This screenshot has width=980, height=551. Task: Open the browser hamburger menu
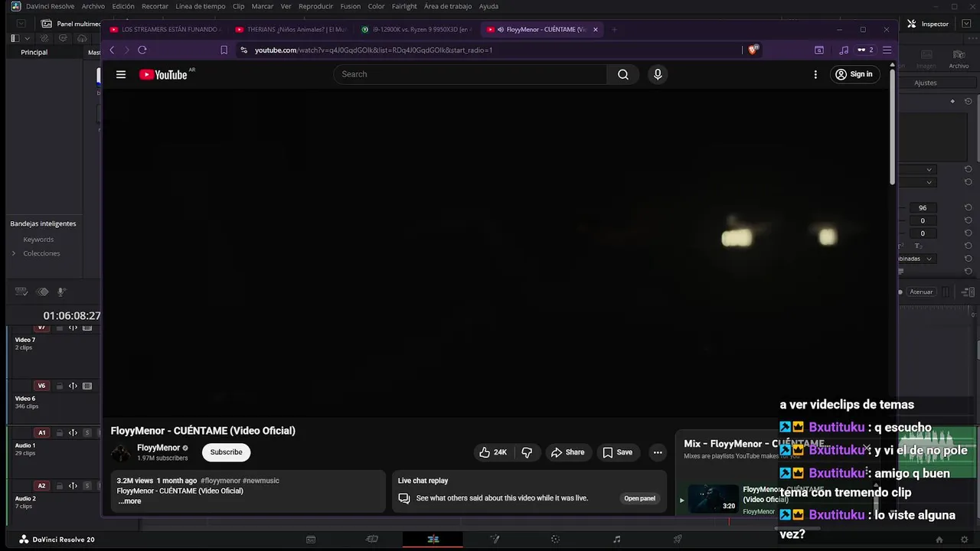pos(887,50)
